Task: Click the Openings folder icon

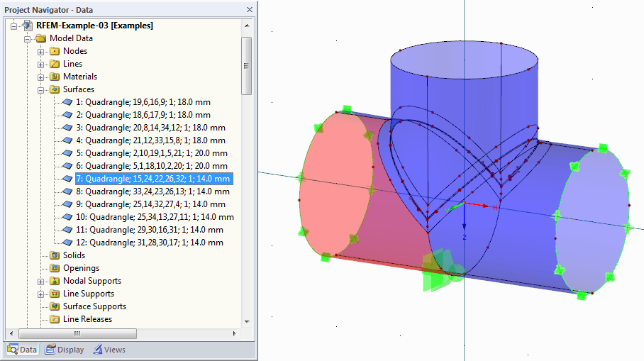Action: pos(54,268)
